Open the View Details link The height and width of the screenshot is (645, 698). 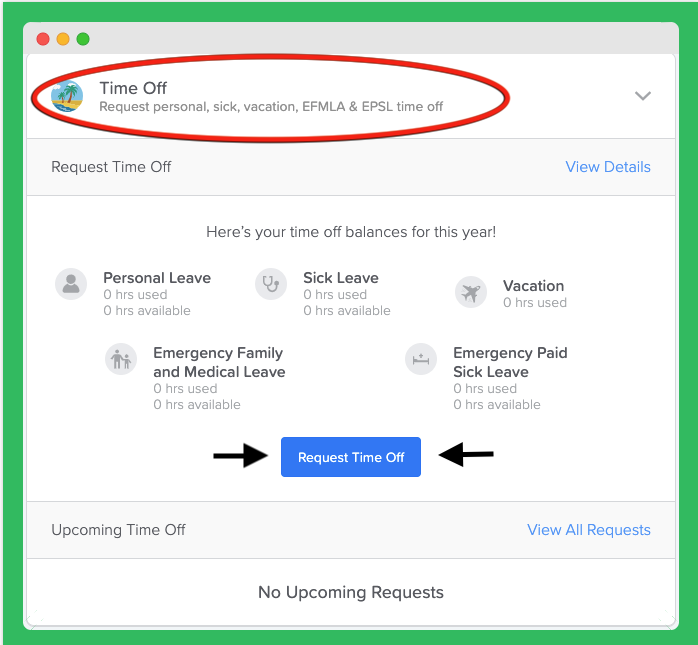click(608, 167)
